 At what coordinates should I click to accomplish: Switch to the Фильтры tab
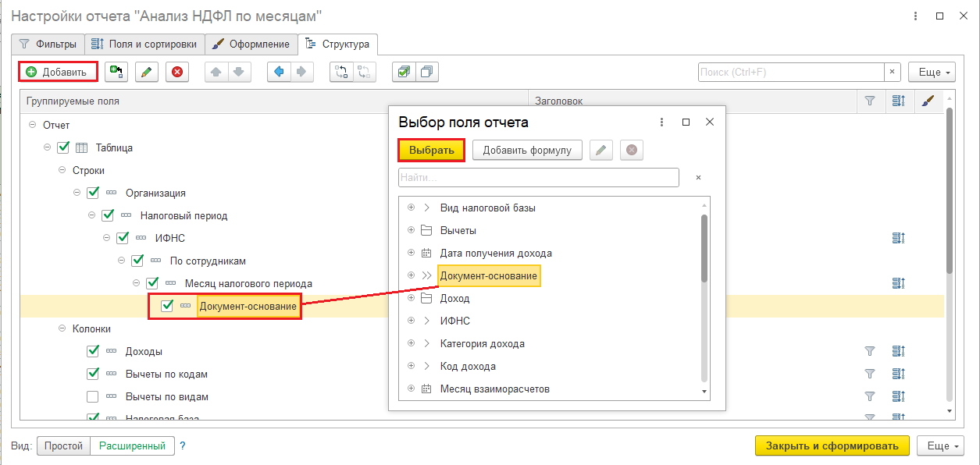tap(48, 44)
